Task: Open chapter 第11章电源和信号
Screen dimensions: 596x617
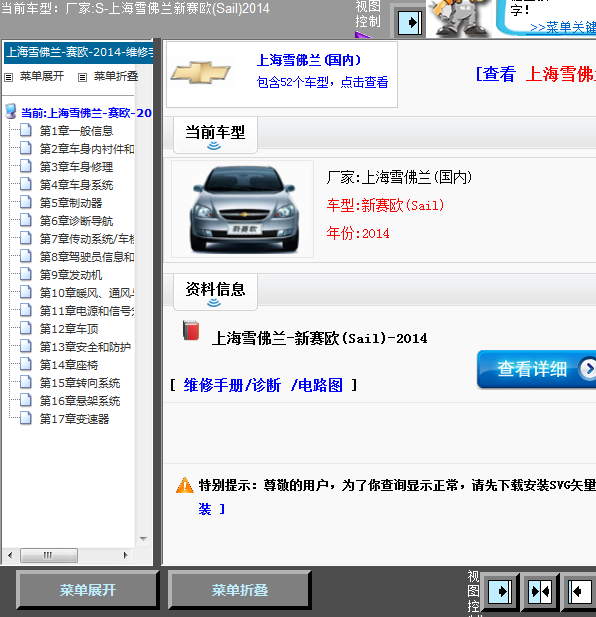Action: click(87, 311)
